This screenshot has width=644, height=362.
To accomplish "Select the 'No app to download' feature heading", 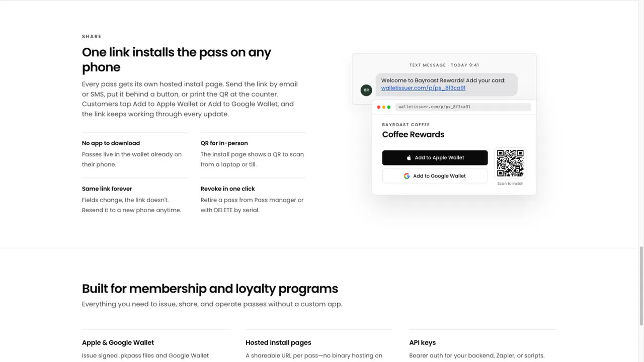I will point(111,143).
